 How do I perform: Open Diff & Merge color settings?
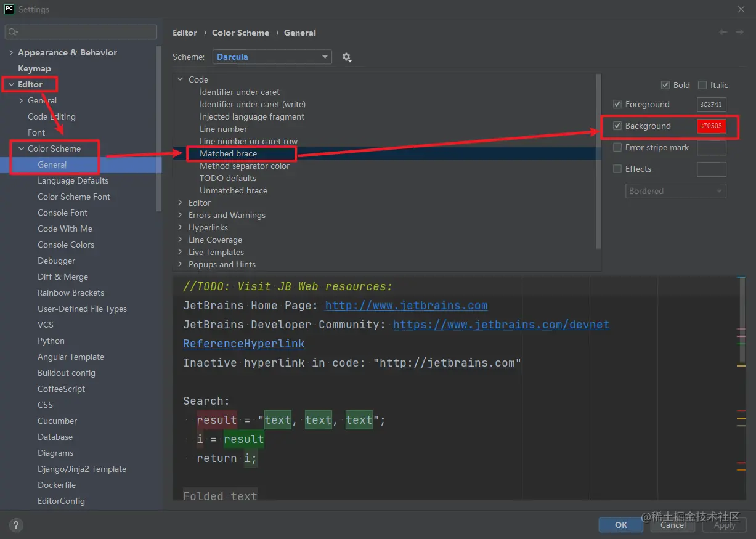(x=63, y=277)
